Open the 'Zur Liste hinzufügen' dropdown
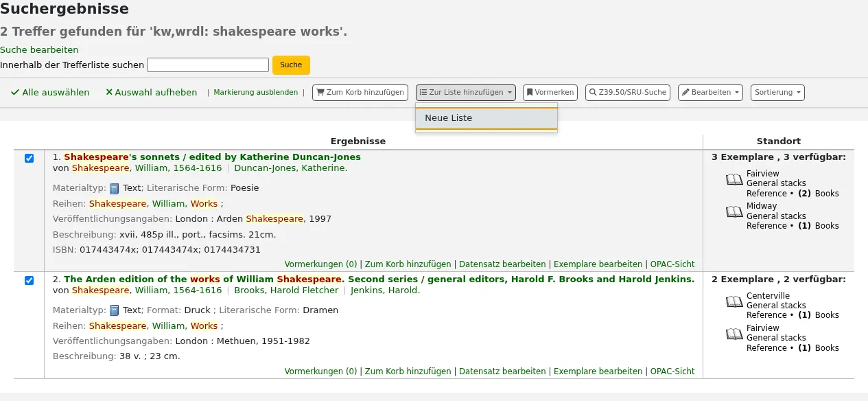Viewport: 868px width, 401px height. [467, 93]
